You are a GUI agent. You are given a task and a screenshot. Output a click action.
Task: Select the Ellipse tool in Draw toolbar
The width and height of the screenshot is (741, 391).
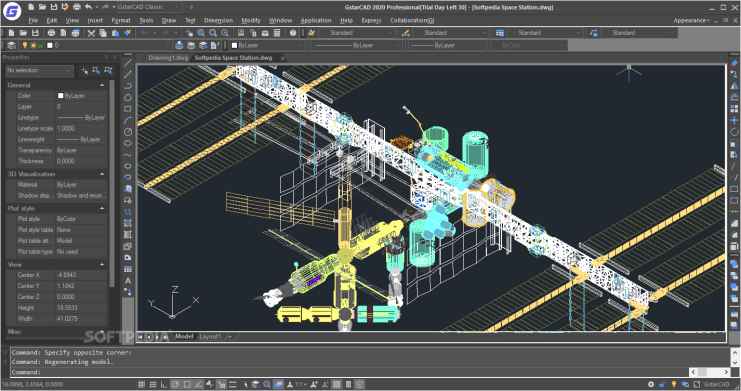[128, 166]
